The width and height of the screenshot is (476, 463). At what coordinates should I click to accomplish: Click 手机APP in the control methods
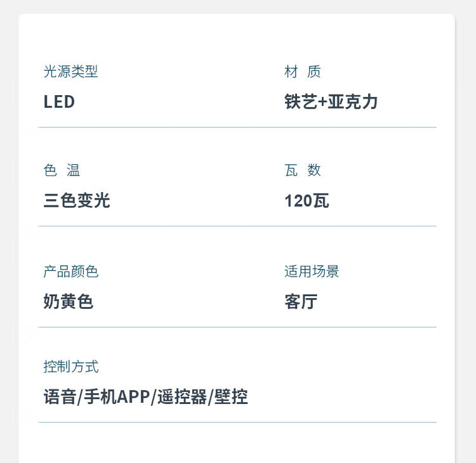pyautogui.click(x=117, y=397)
